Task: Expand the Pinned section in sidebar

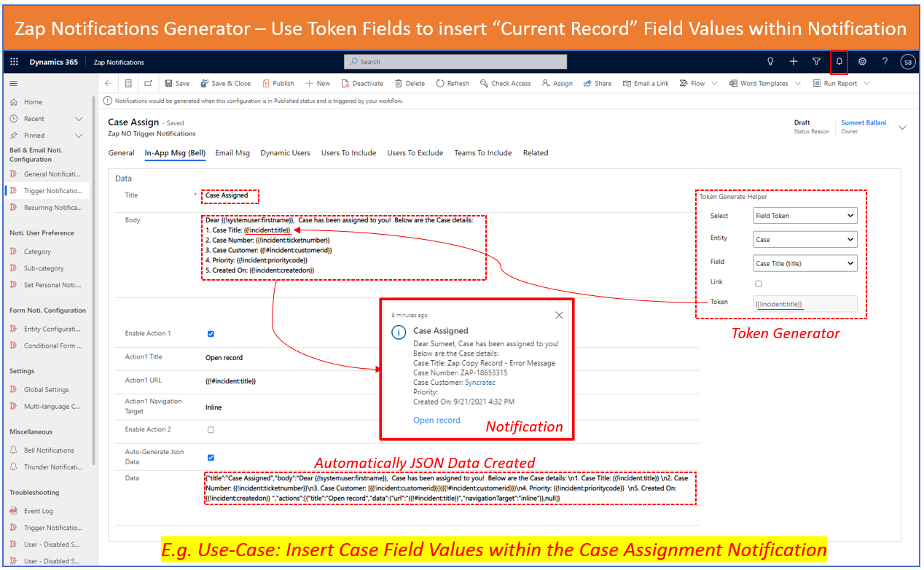Action: tap(79, 136)
